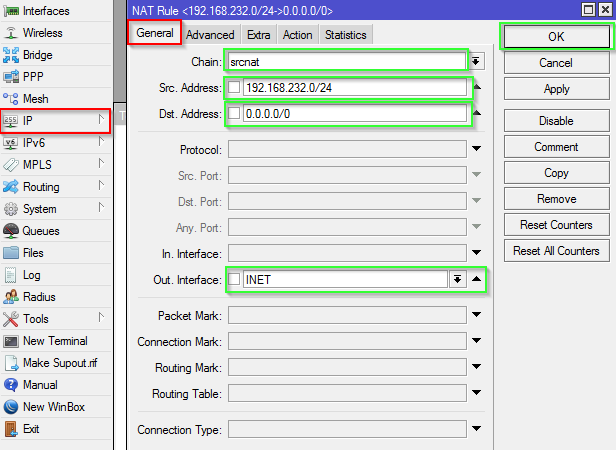Toggle the Dst. Address negate checkbox
Screen dimensions: 616x450
tap(234, 114)
